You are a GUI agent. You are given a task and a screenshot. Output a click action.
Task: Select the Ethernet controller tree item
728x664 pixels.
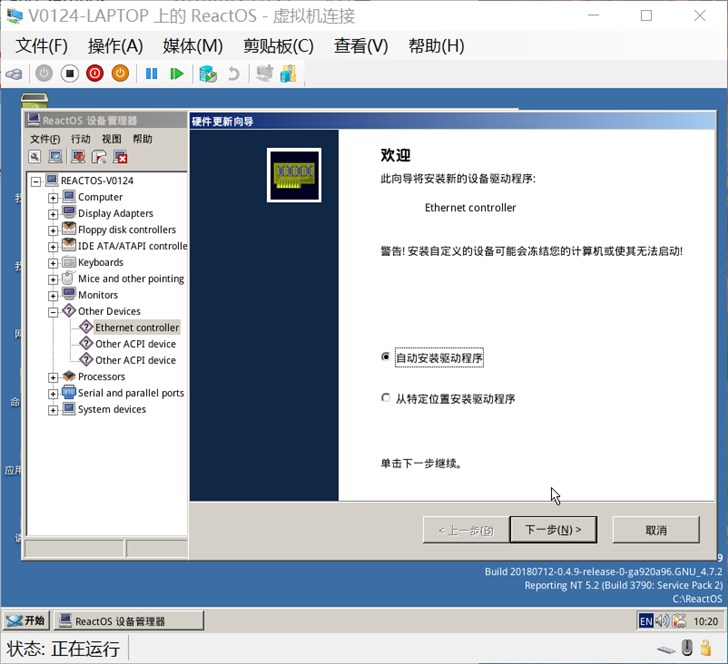point(137,327)
